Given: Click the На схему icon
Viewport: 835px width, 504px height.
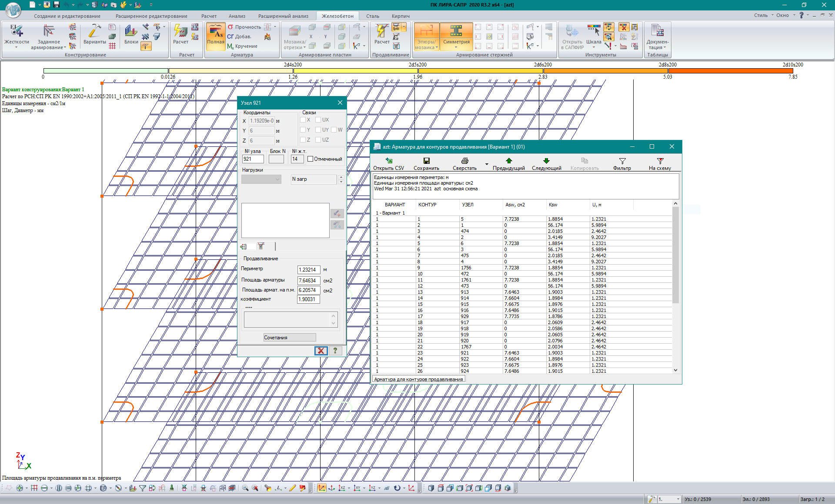Looking at the screenshot, I should coord(660,161).
